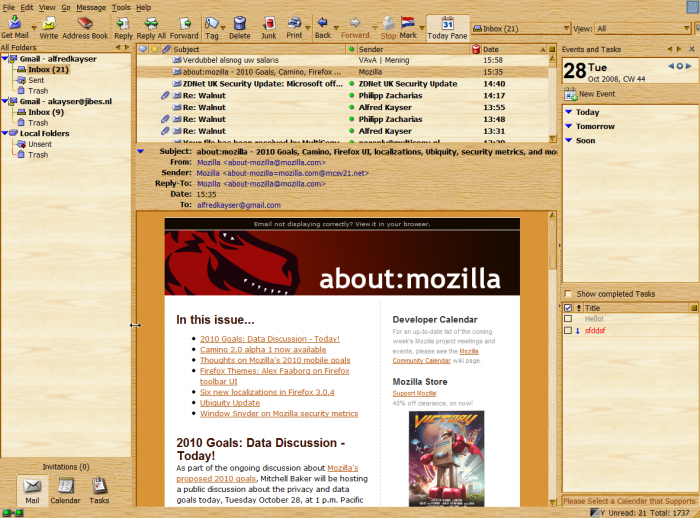The width and height of the screenshot is (700, 518).
Task: Open the View menu
Action: [x=47, y=8]
